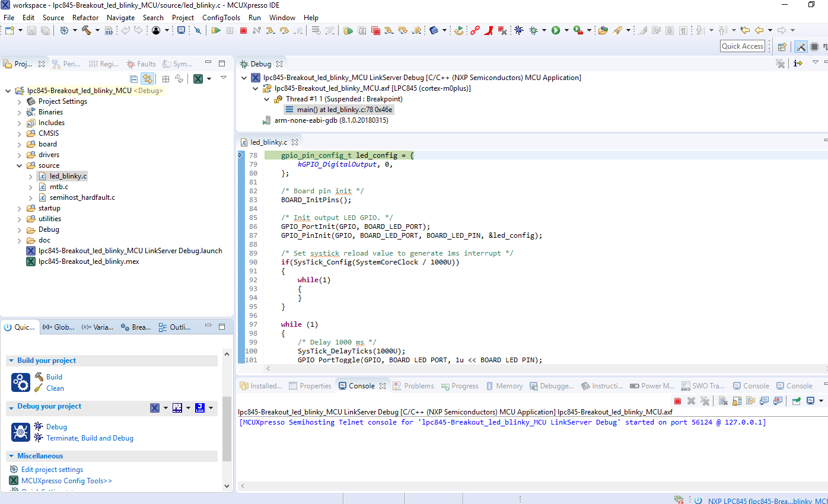Click the Resume debug toolbar icon
Screen dimensions: 828x504
pos(216,30)
